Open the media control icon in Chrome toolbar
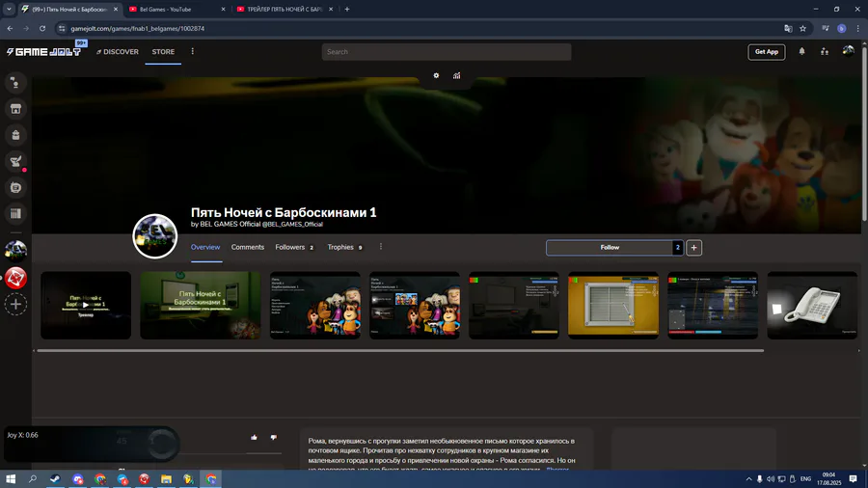This screenshot has width=868, height=488. click(826, 28)
